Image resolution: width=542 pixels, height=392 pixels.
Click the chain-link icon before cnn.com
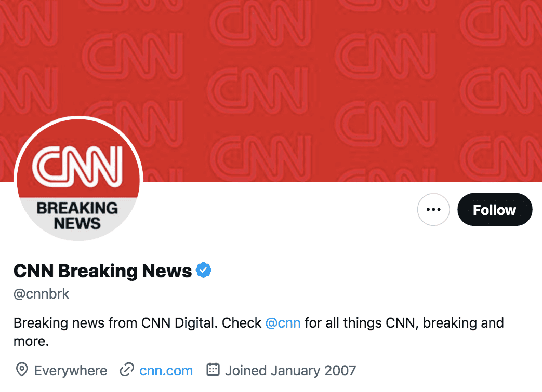pos(126,370)
